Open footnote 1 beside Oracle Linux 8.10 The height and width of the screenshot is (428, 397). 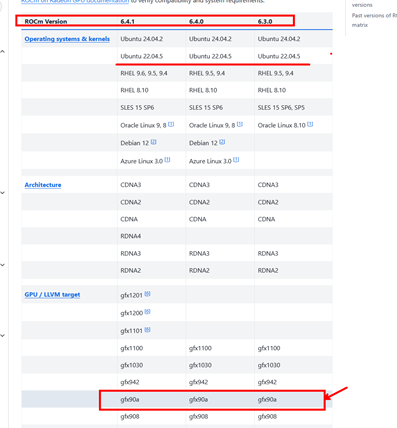pos(310,124)
